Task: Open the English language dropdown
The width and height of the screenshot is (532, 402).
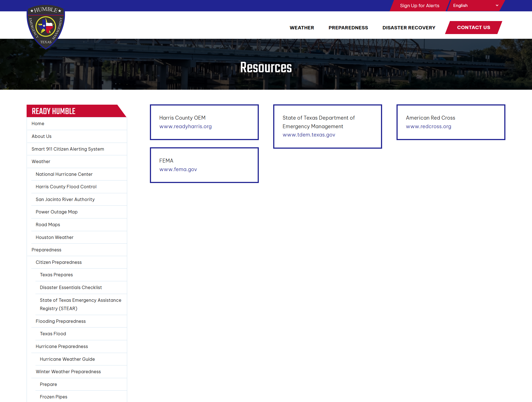Action: [x=475, y=6]
